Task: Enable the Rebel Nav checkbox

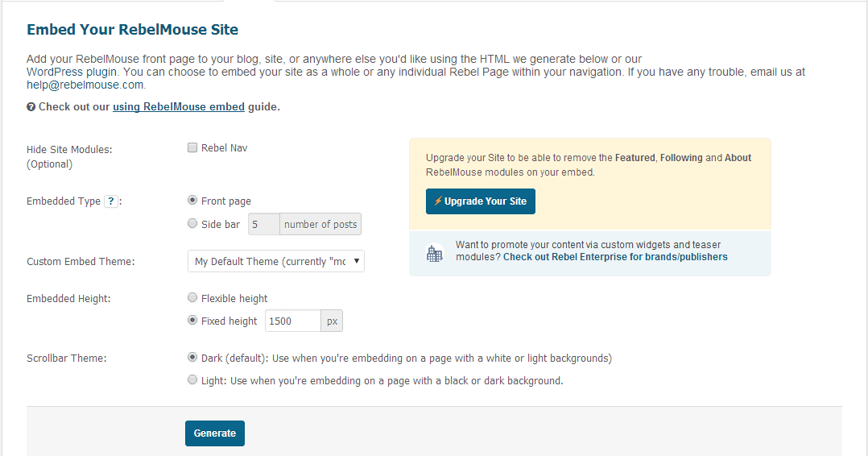Action: pos(192,147)
